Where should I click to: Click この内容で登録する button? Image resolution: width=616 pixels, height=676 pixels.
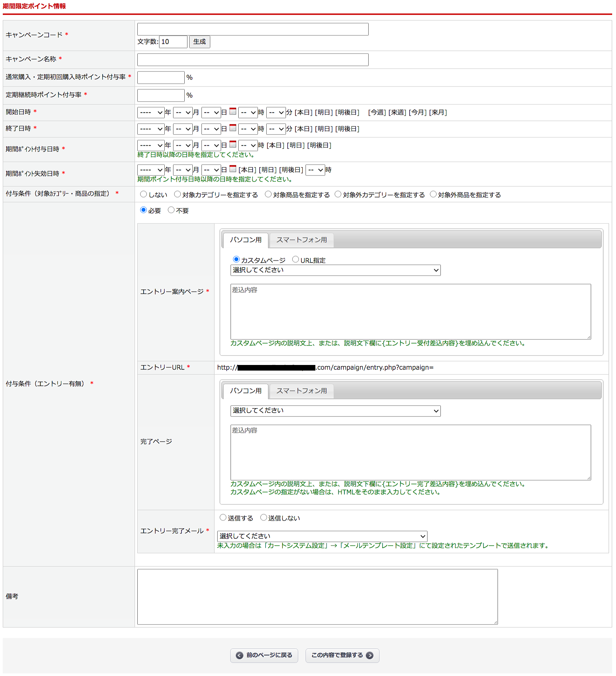pyautogui.click(x=342, y=655)
